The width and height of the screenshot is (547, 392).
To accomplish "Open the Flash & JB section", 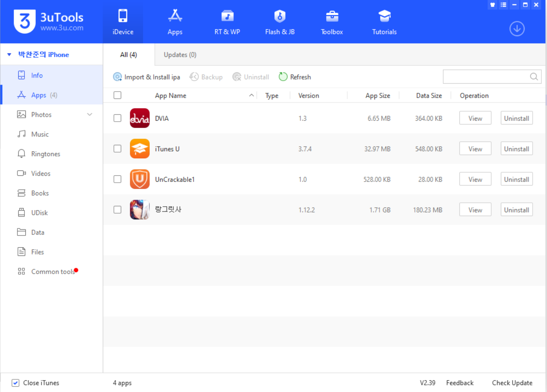I will [280, 22].
